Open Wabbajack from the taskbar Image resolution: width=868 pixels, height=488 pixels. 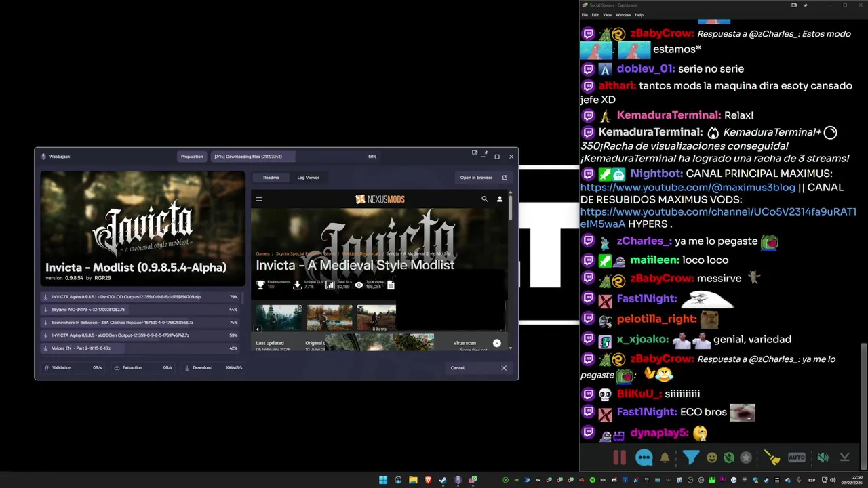[458, 480]
